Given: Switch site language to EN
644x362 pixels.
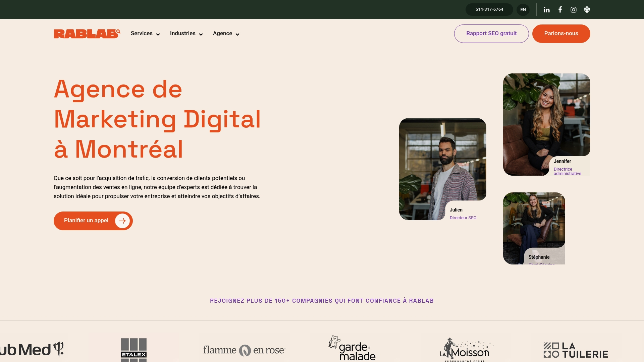Looking at the screenshot, I should pyautogui.click(x=523, y=10).
